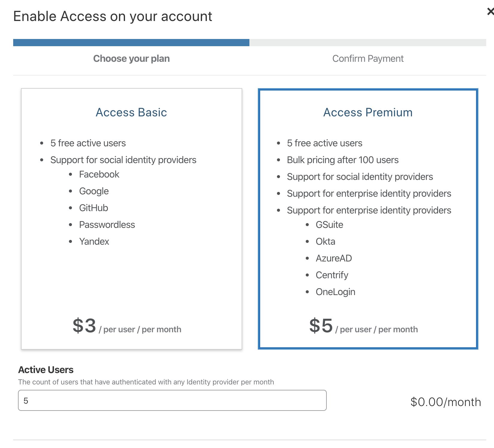
Task: Click the $3 per user price
Action: [85, 326]
